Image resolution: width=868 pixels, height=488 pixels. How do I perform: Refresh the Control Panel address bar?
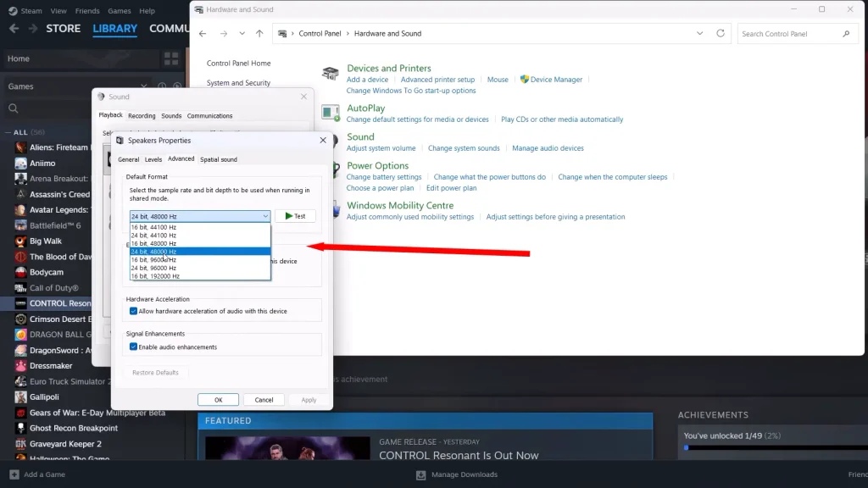pos(721,33)
